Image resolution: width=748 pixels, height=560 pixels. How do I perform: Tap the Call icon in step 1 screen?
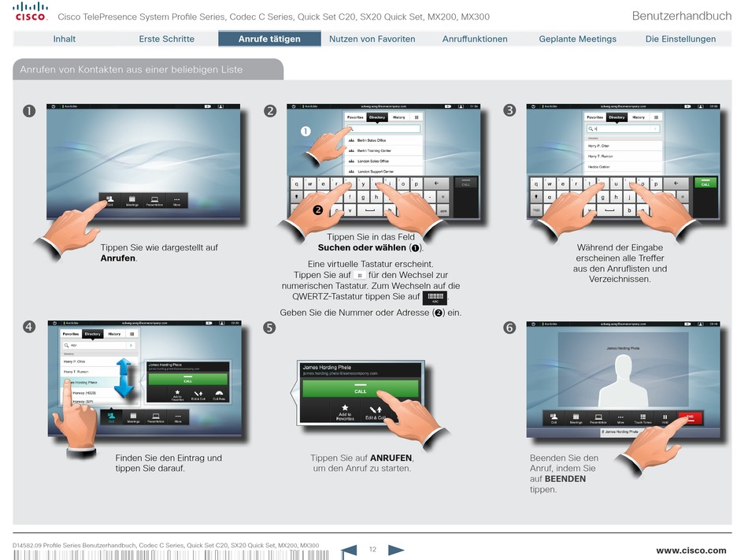coord(110,201)
